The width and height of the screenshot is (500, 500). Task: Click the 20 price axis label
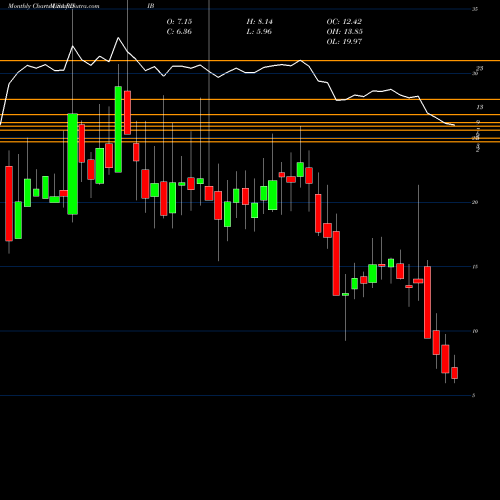[x=475, y=202]
